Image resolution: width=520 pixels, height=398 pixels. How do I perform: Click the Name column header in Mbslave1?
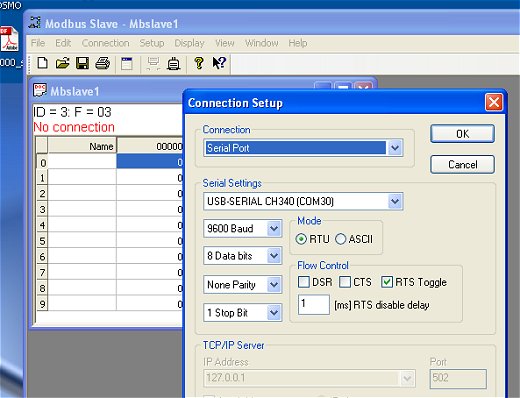(82, 146)
